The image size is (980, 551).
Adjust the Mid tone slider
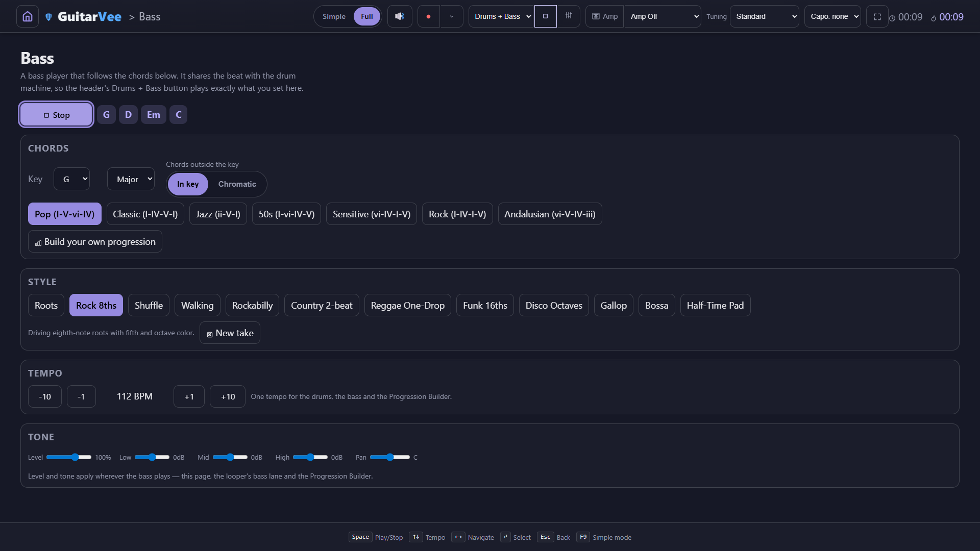click(x=230, y=458)
